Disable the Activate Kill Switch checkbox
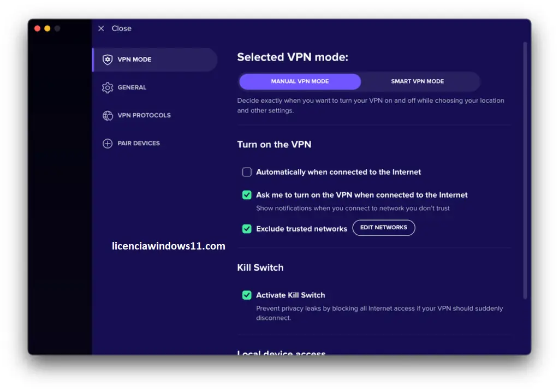 click(247, 295)
